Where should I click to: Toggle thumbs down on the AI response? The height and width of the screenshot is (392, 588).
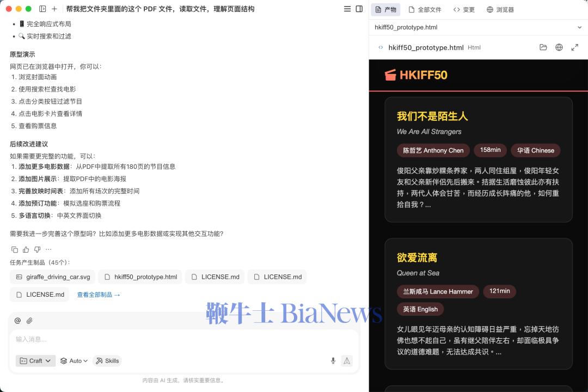(x=37, y=249)
